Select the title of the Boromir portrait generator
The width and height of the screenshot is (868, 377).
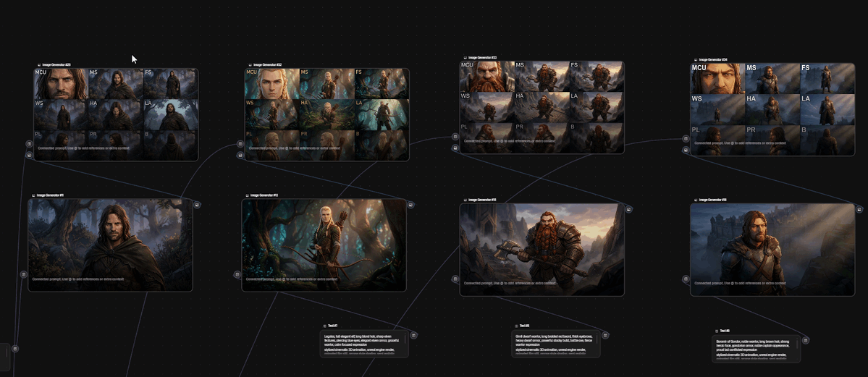pos(712,200)
